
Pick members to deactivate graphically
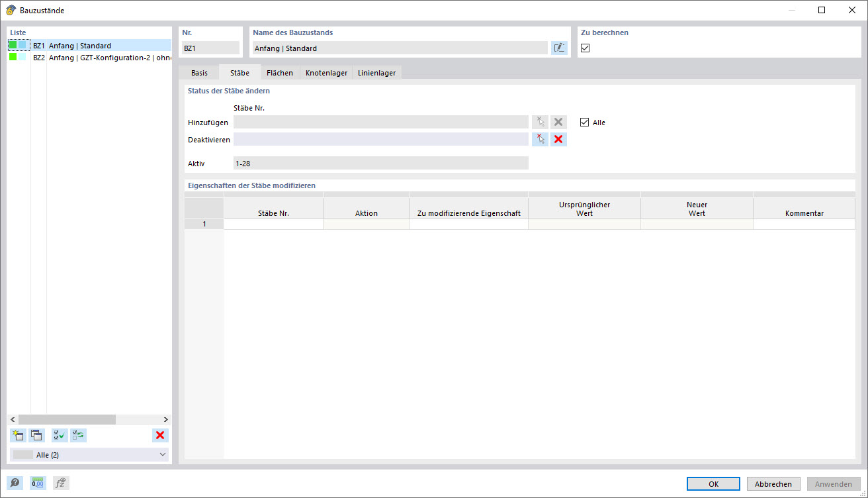click(539, 139)
